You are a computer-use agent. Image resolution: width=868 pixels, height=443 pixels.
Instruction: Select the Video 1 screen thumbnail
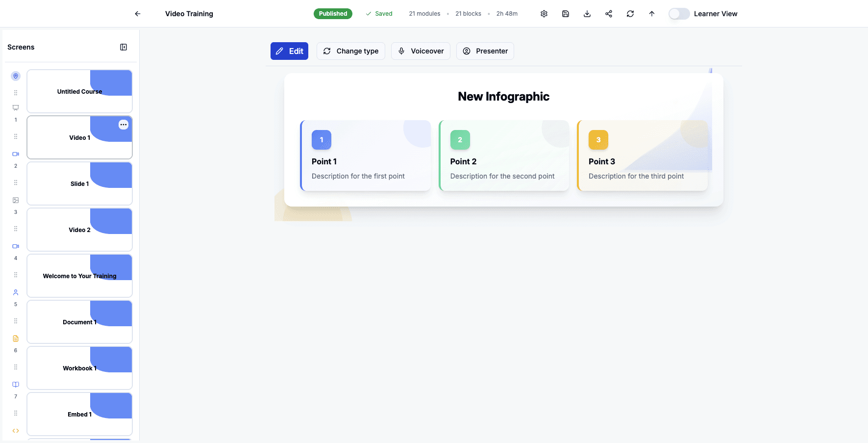79,137
